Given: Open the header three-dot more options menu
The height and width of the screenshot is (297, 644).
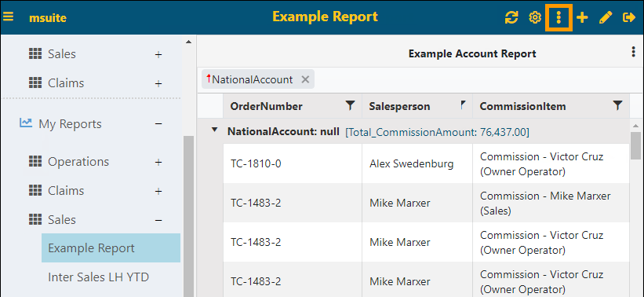Looking at the screenshot, I should point(558,17).
